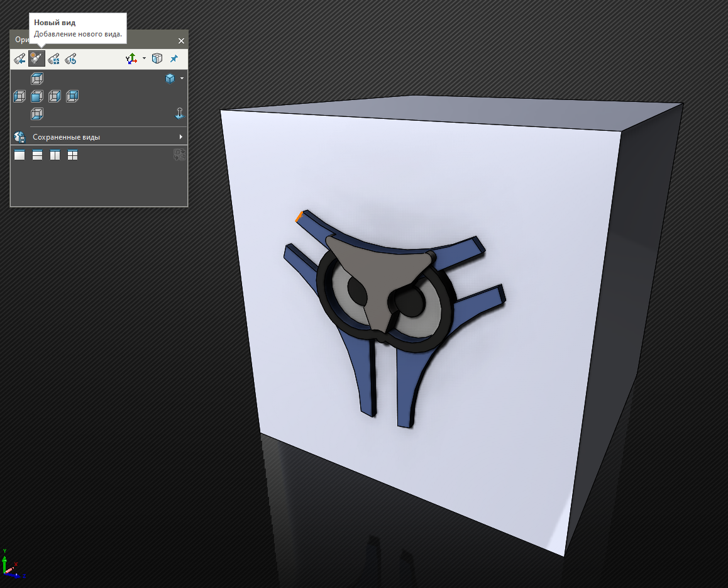Open the Up Axis dropdown arrow
The image size is (728, 588).
[144, 58]
